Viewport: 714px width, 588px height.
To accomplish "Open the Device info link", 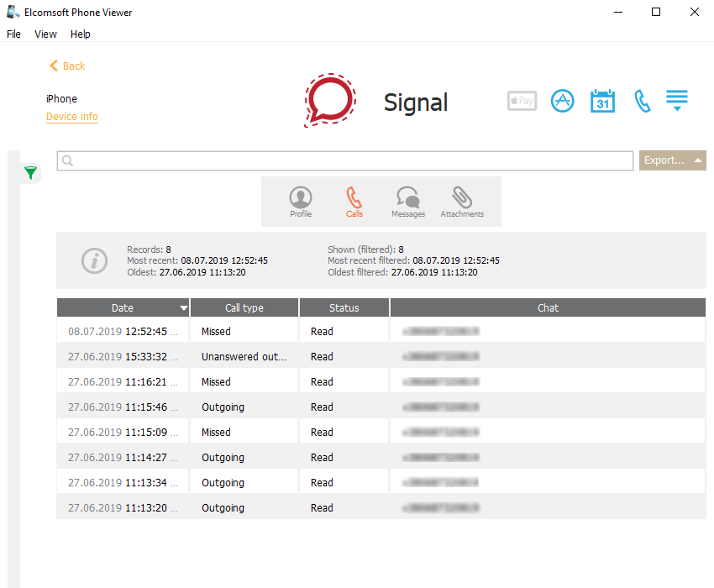I will [x=72, y=117].
